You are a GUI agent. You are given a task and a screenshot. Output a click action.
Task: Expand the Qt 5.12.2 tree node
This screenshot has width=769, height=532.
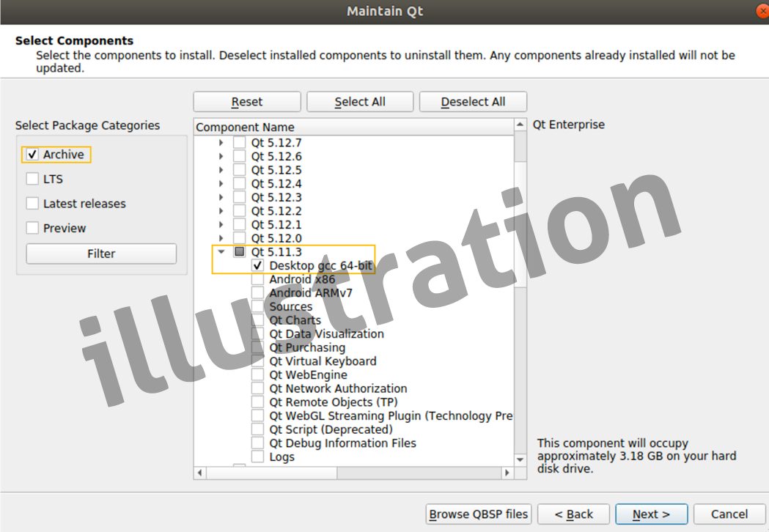tap(221, 211)
